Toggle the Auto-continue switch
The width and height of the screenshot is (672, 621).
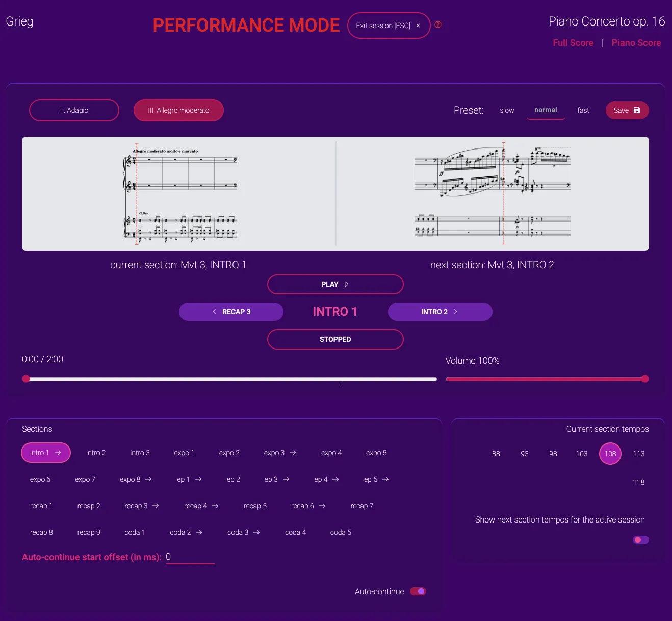pyautogui.click(x=418, y=591)
